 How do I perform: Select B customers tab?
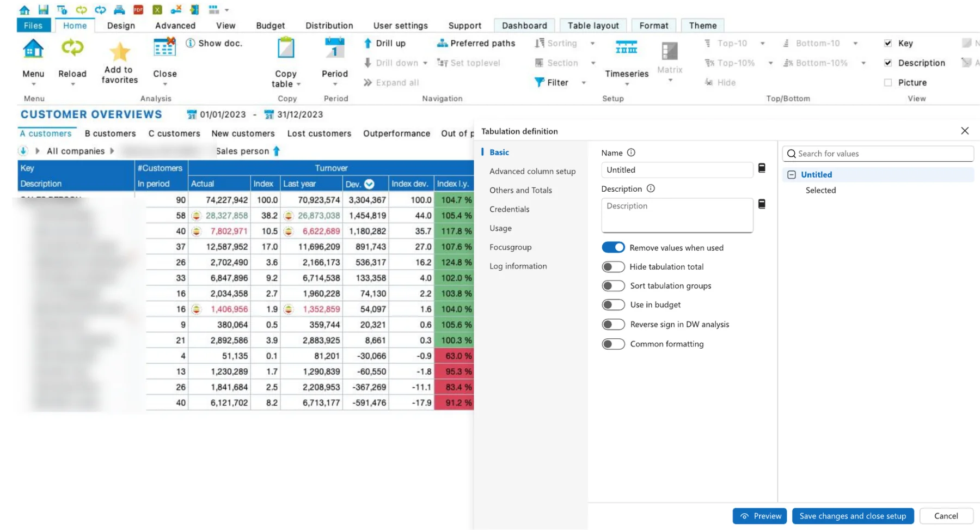click(x=111, y=133)
